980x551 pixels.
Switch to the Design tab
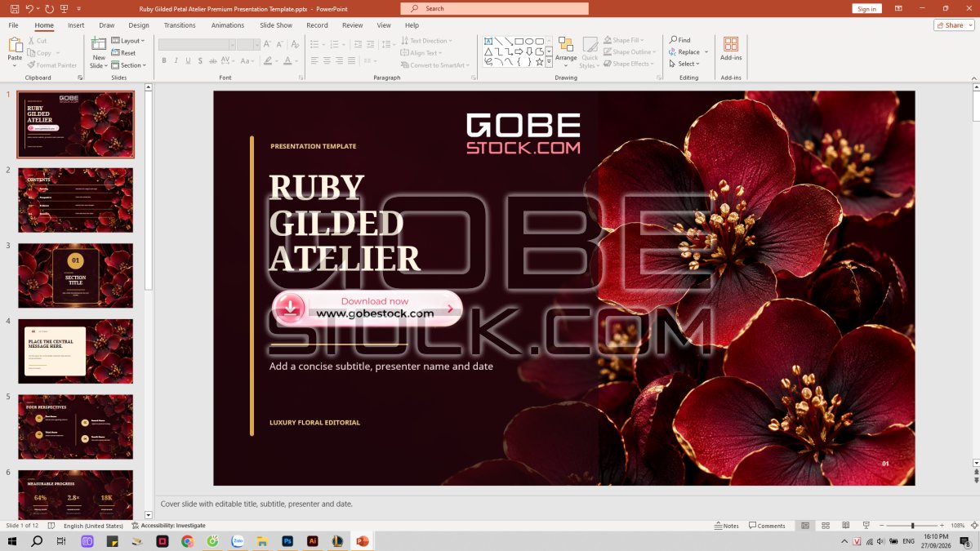tap(139, 25)
